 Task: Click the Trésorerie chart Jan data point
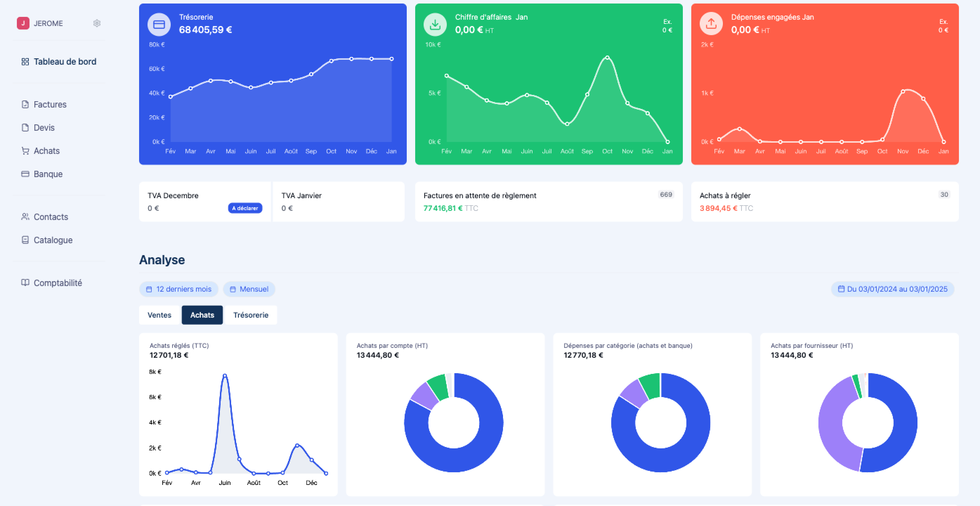(391, 59)
